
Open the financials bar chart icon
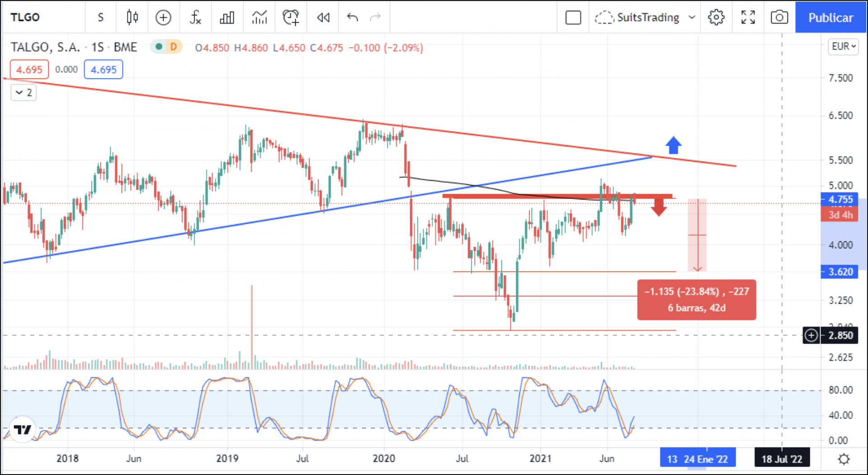tap(227, 18)
